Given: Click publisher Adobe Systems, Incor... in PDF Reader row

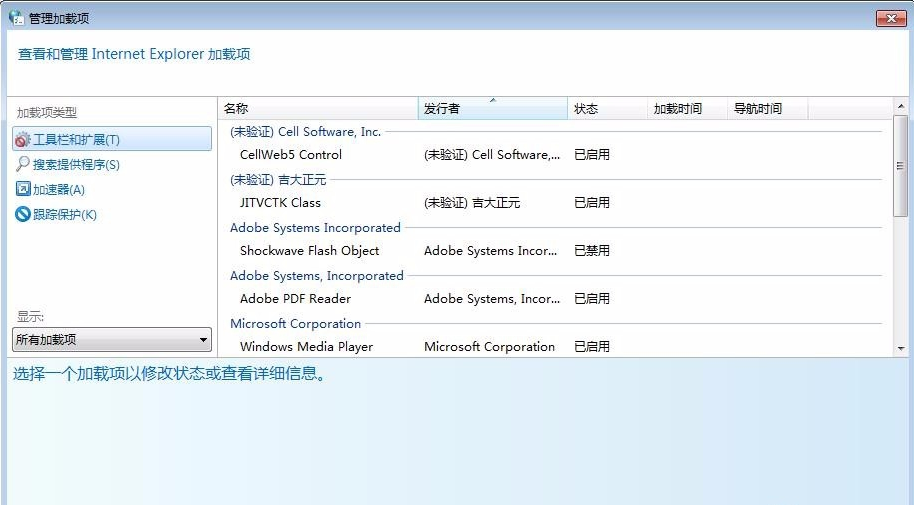Looking at the screenshot, I should pos(492,299).
